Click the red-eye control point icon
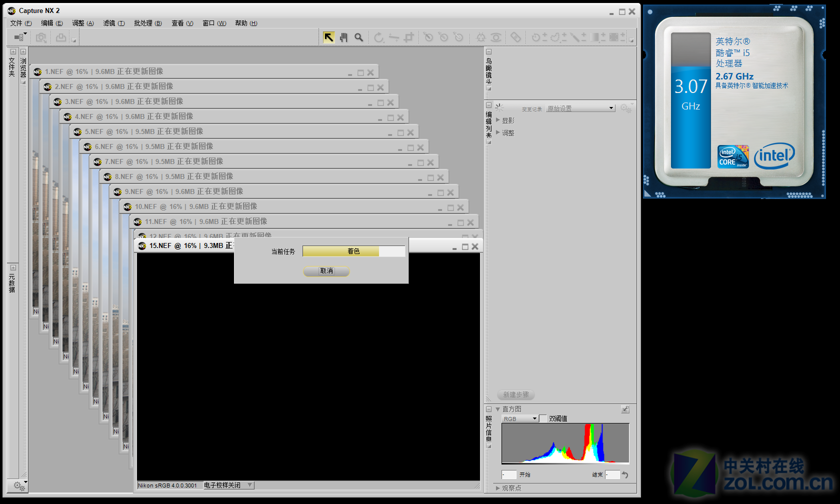 point(496,37)
